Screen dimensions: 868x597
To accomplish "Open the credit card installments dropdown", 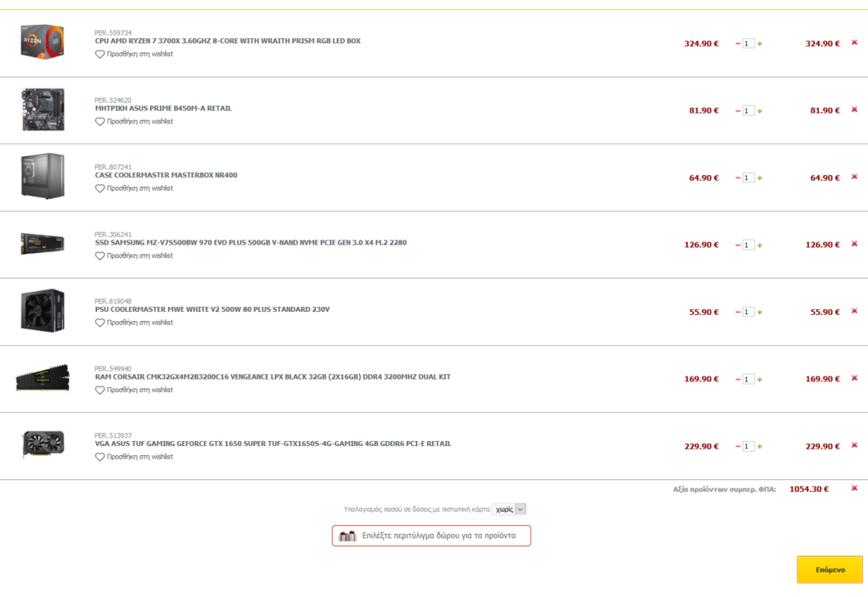I will pyautogui.click(x=509, y=509).
